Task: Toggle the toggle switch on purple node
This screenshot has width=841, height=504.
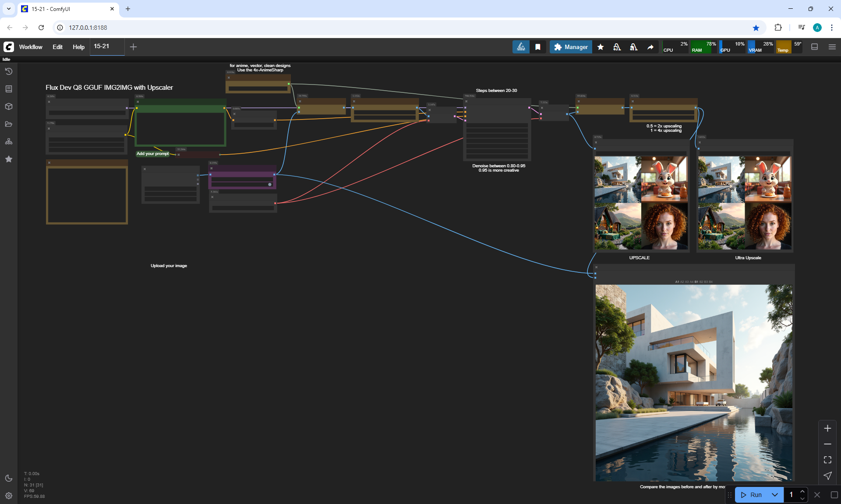Action: tap(269, 184)
